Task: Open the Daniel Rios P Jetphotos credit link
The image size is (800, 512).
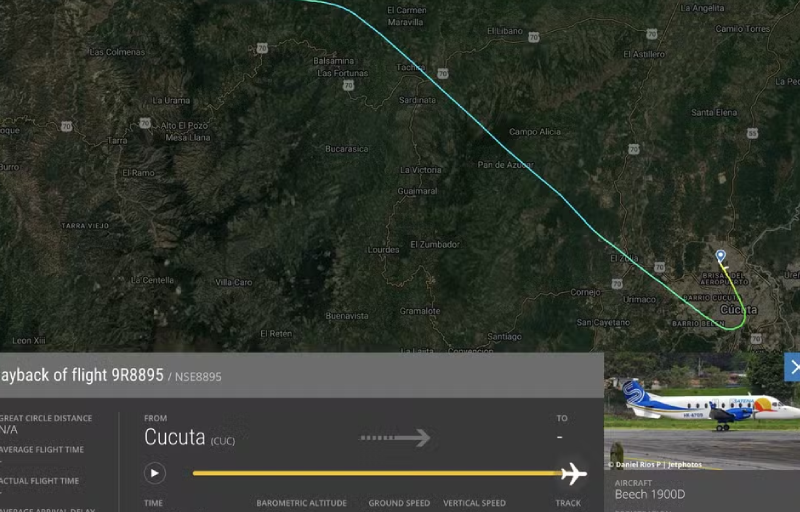Action: 655,465
